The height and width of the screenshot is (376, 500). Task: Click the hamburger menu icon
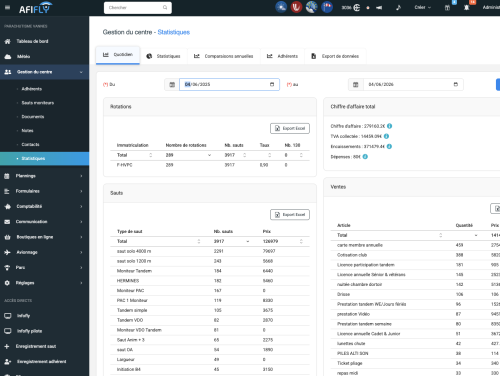pyautogui.click(x=7, y=7)
